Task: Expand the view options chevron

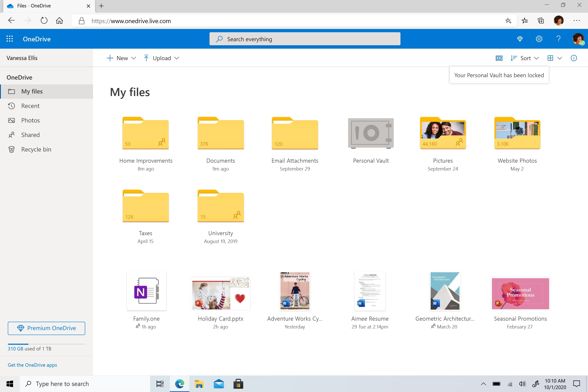Action: click(560, 58)
